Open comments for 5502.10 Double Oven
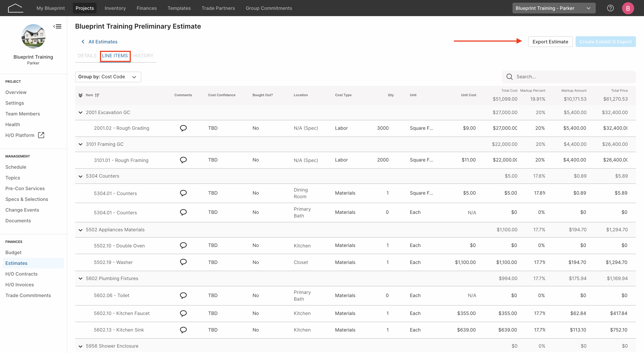The width and height of the screenshot is (644, 353). coord(183,245)
